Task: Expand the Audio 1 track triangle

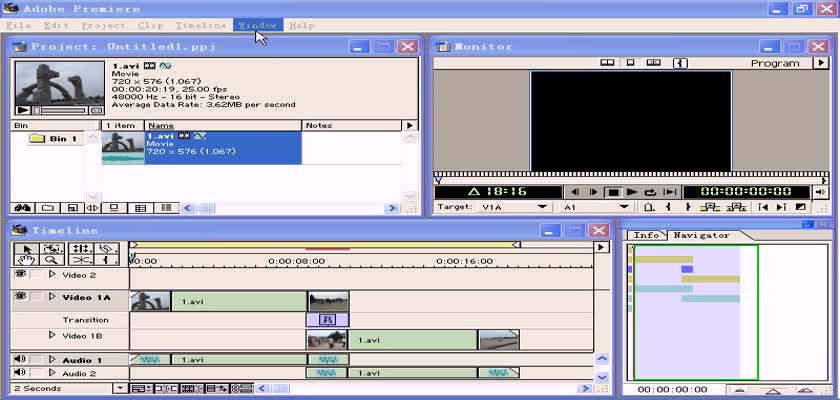Action: (x=52, y=359)
